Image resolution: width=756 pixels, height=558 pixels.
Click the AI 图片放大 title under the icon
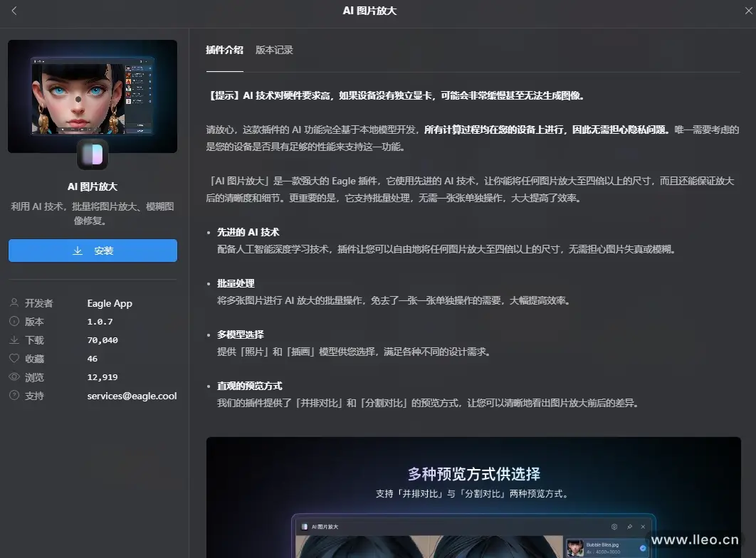[x=93, y=186]
